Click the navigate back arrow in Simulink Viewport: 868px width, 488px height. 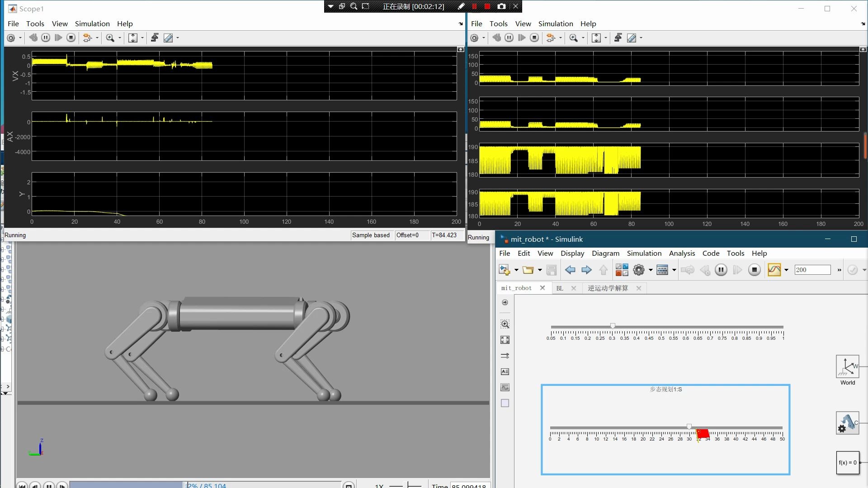(x=570, y=270)
